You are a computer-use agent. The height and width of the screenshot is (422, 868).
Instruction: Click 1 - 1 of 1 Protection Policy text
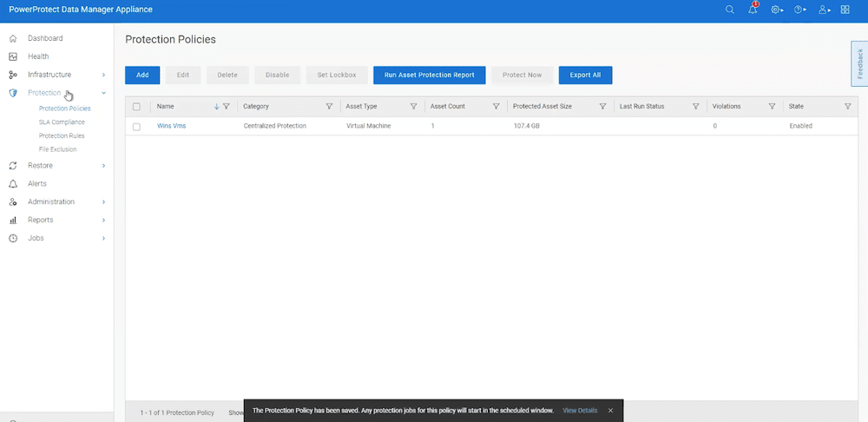click(176, 412)
